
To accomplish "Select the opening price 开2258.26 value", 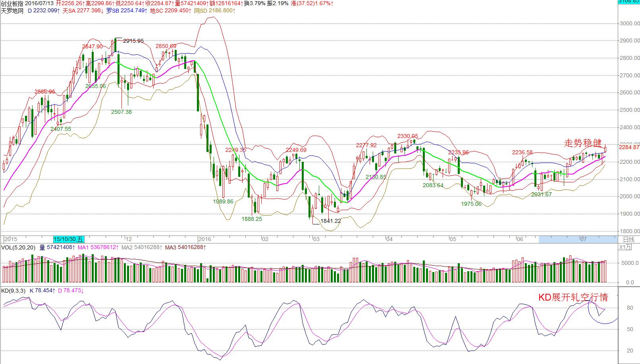I will 70,4.
